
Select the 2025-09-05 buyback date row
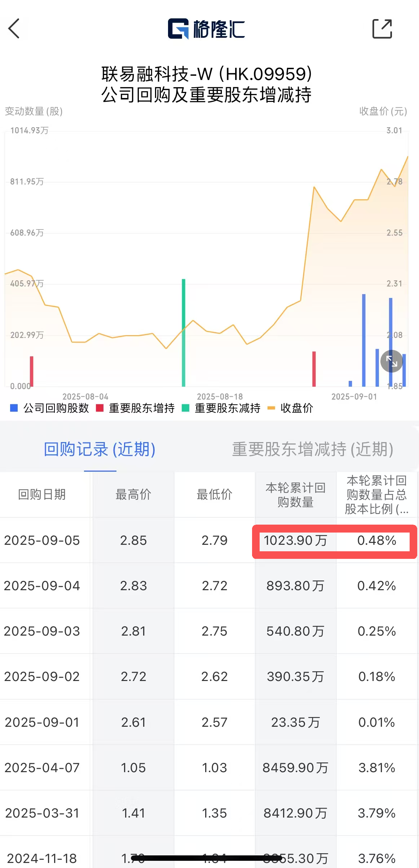(x=42, y=540)
